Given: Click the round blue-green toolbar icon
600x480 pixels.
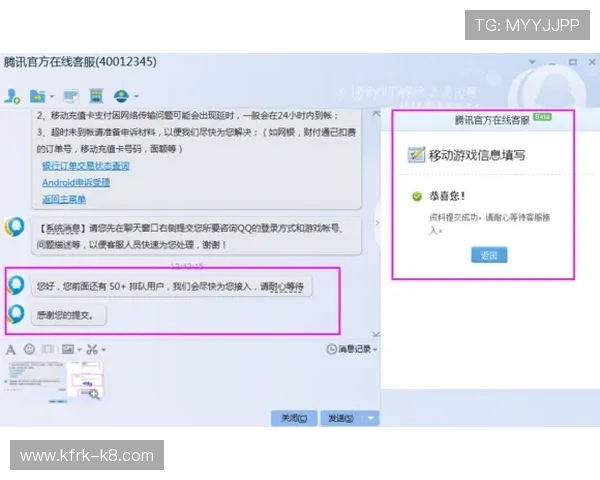Looking at the screenshot, I should coord(121,96).
